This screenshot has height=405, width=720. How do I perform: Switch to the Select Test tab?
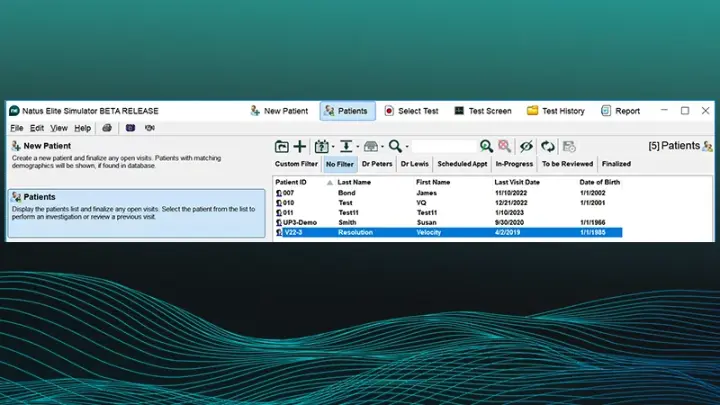tap(411, 111)
